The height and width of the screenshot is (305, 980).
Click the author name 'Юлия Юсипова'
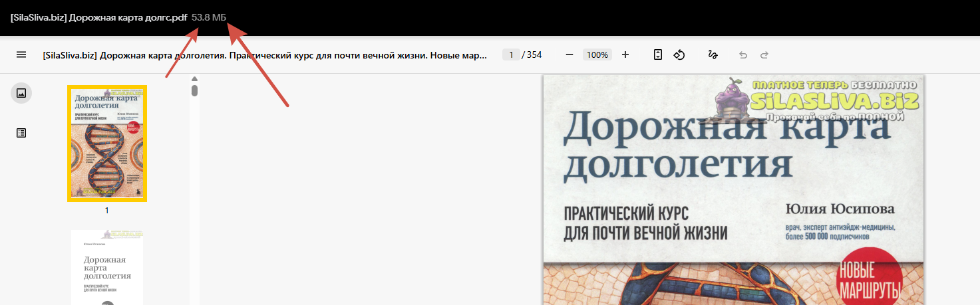pos(840,210)
